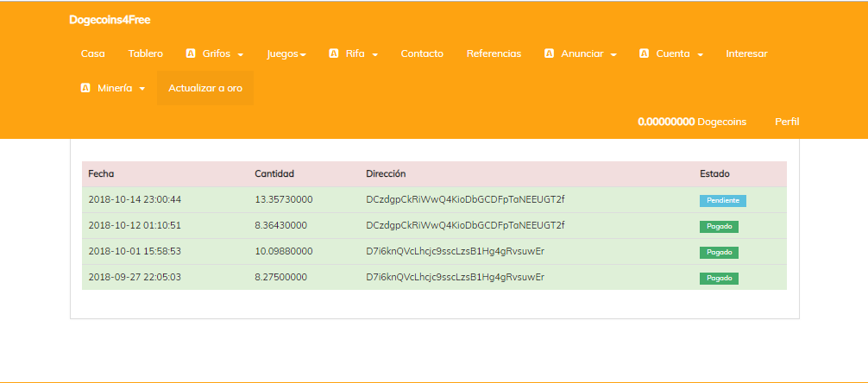Click address in the 8.36430000 row
The width and height of the screenshot is (868, 383).
point(466,226)
